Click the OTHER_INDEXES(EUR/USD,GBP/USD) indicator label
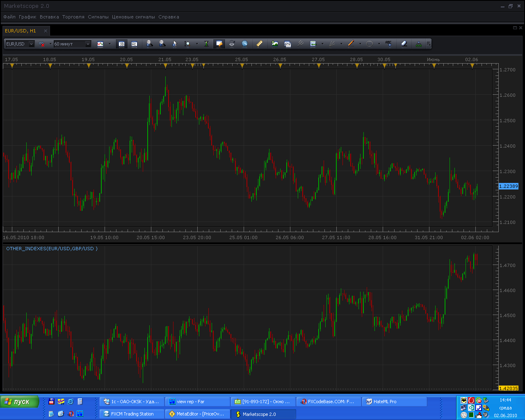This screenshot has width=525, height=420. [52, 249]
